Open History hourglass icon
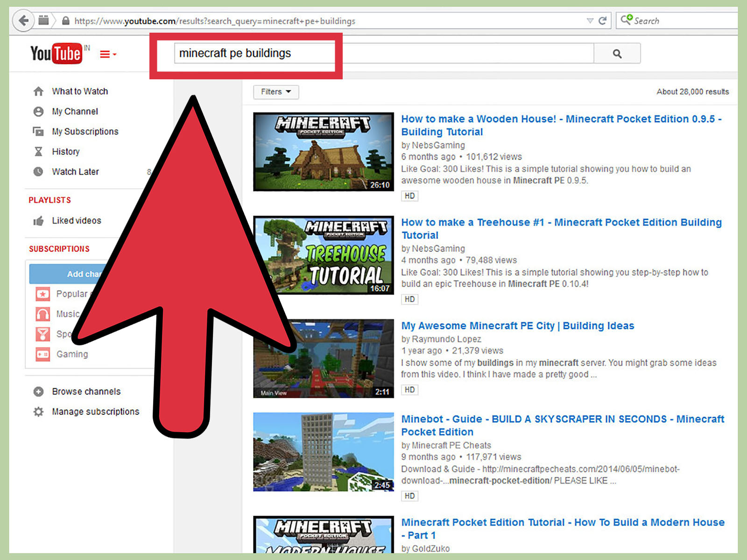 [39, 152]
